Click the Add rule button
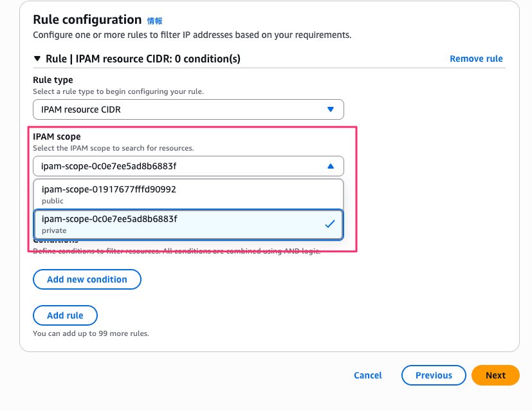 [65, 315]
